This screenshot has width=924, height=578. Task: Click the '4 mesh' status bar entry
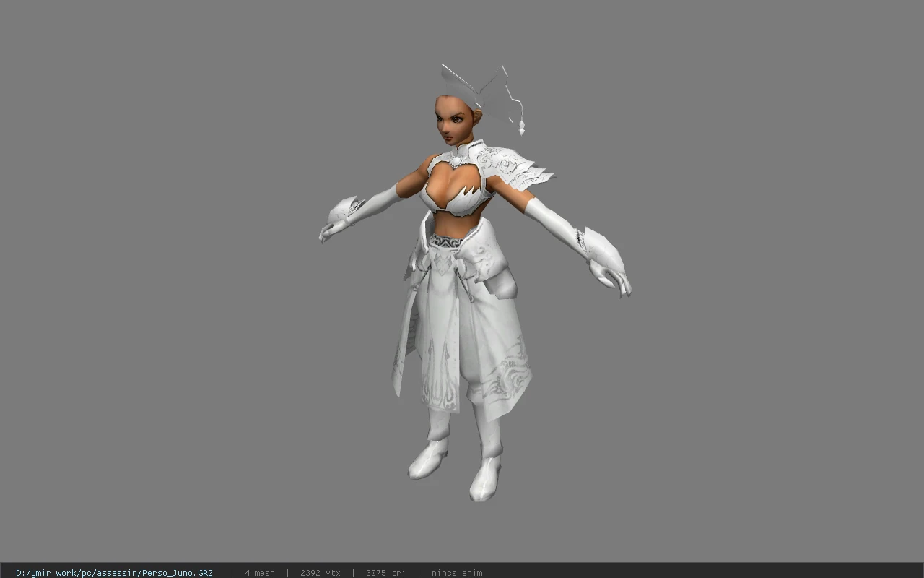tap(260, 573)
